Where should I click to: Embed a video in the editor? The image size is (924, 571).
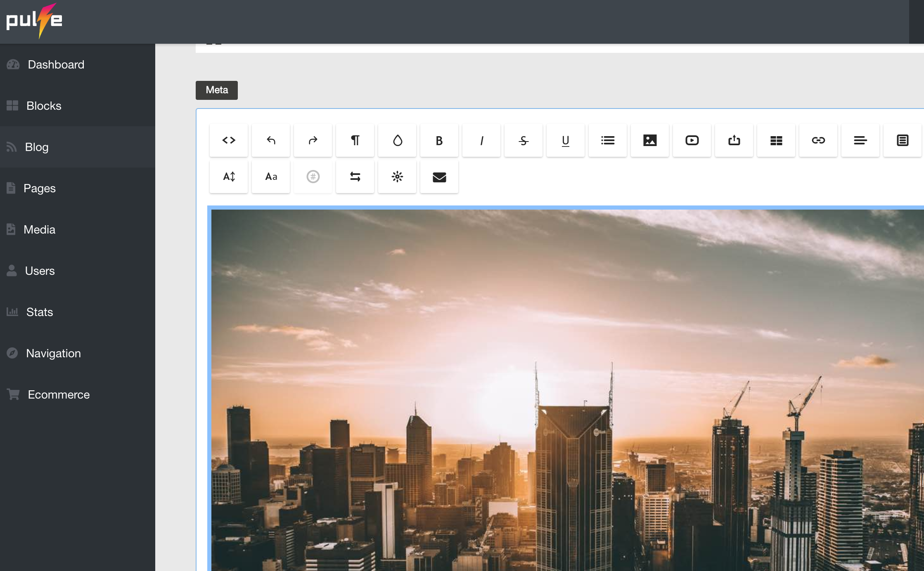(692, 140)
